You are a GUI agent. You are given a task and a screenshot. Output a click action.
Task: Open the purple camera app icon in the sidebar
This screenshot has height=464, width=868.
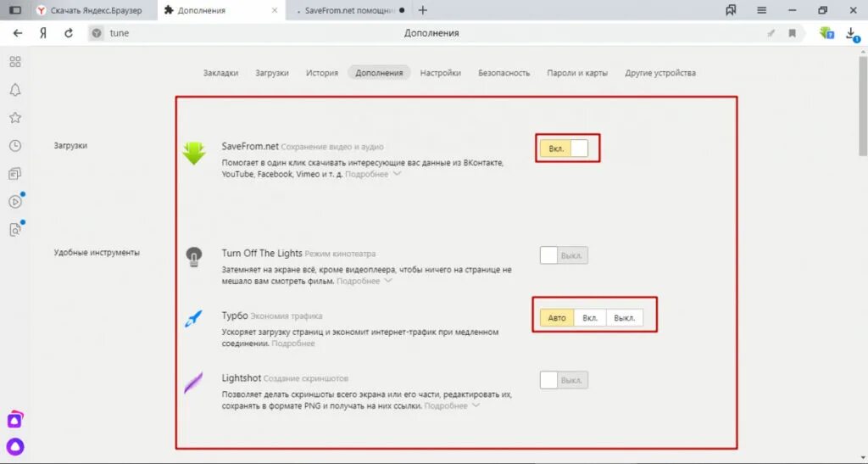tap(15, 420)
